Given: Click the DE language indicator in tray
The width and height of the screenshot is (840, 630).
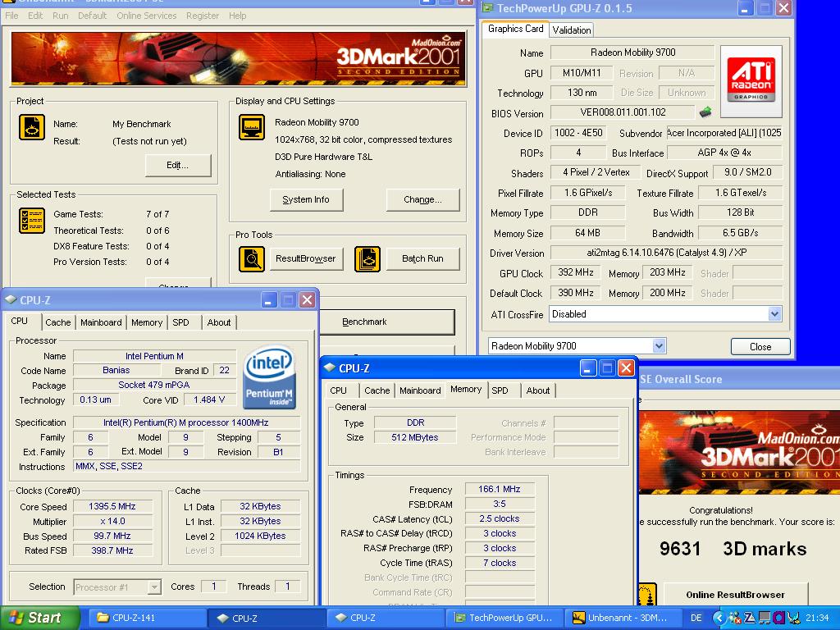Looking at the screenshot, I should (x=696, y=618).
